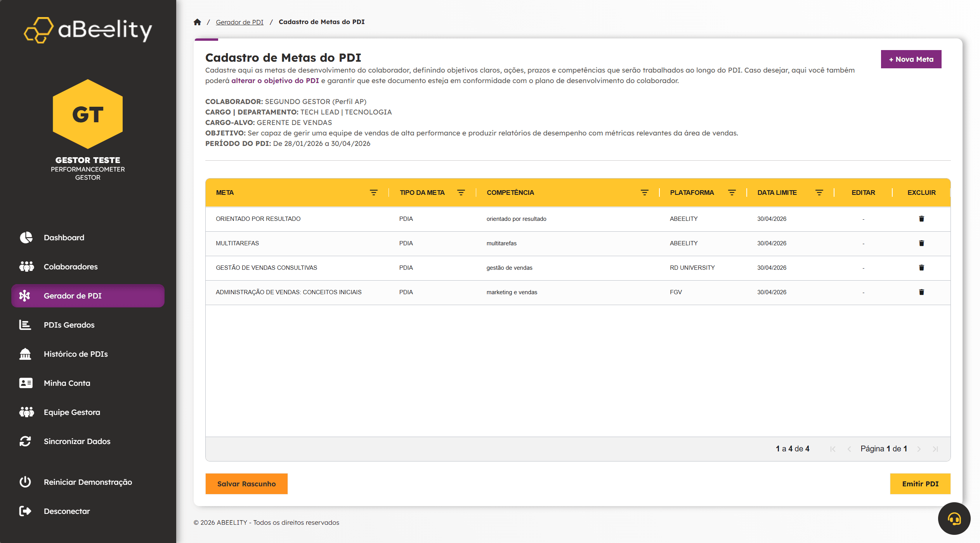Open Histórico de PDIs section
The height and width of the screenshot is (543, 980).
76,354
